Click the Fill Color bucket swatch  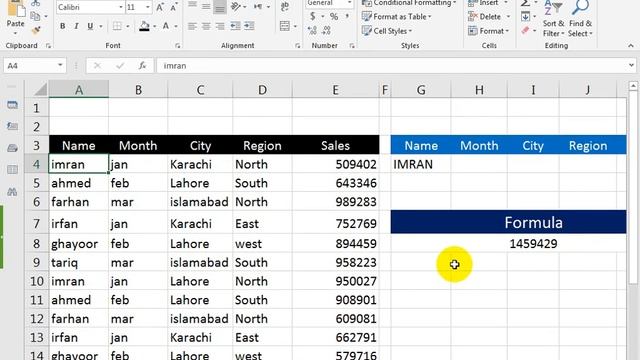pos(144,26)
